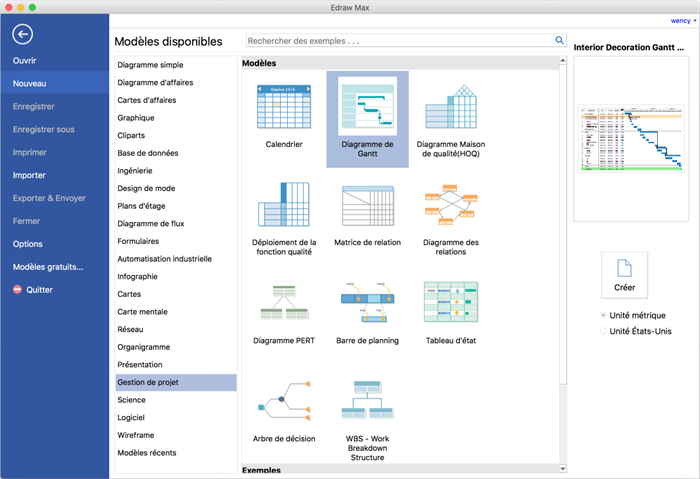The width and height of the screenshot is (700, 479).
Task: Select the Diagramme simple category
Action: coord(176,65)
